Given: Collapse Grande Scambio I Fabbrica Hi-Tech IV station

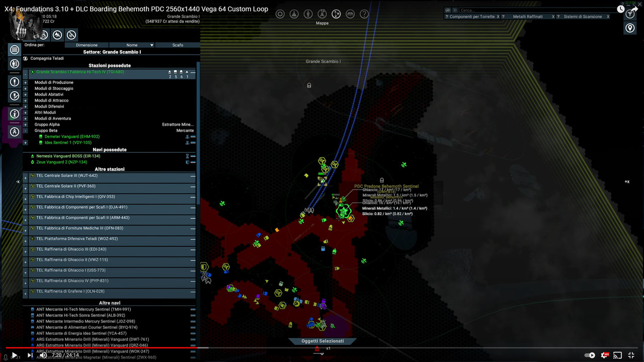Looking at the screenshot, I should (26, 74).
